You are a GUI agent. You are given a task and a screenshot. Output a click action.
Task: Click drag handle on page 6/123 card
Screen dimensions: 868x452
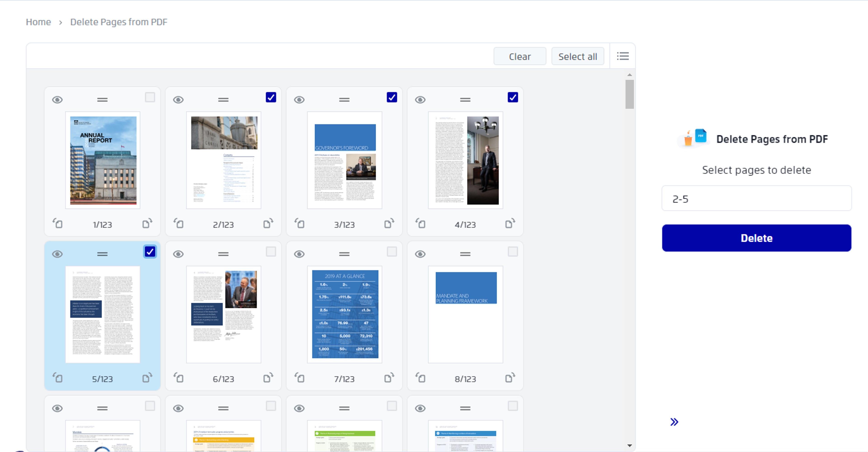coord(223,254)
